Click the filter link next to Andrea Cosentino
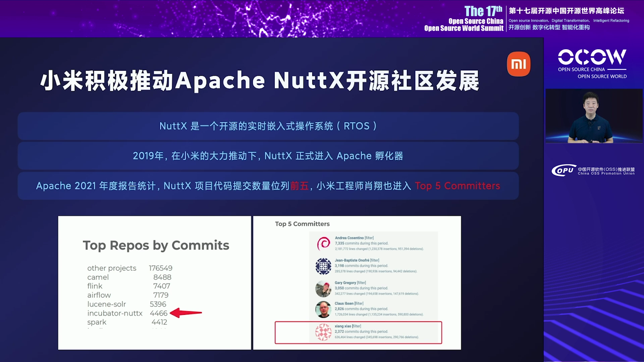Screen dimensions: 644x362 pos(369,238)
